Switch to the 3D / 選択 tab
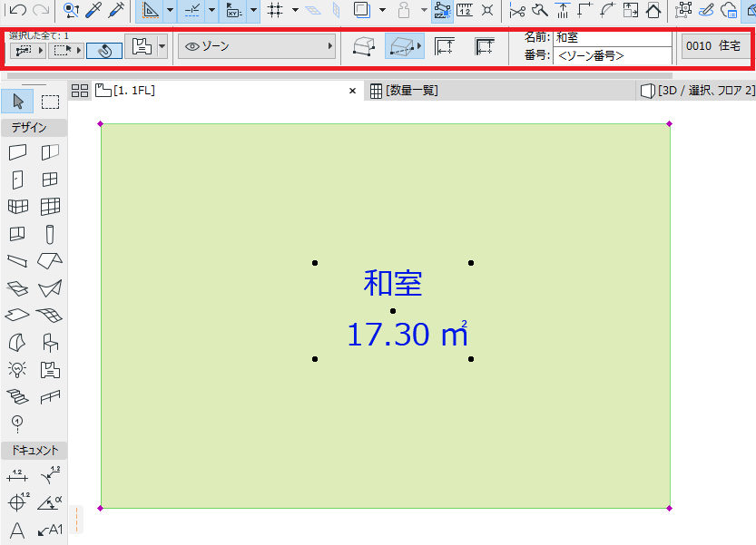This screenshot has height=545, width=756. 697,90
